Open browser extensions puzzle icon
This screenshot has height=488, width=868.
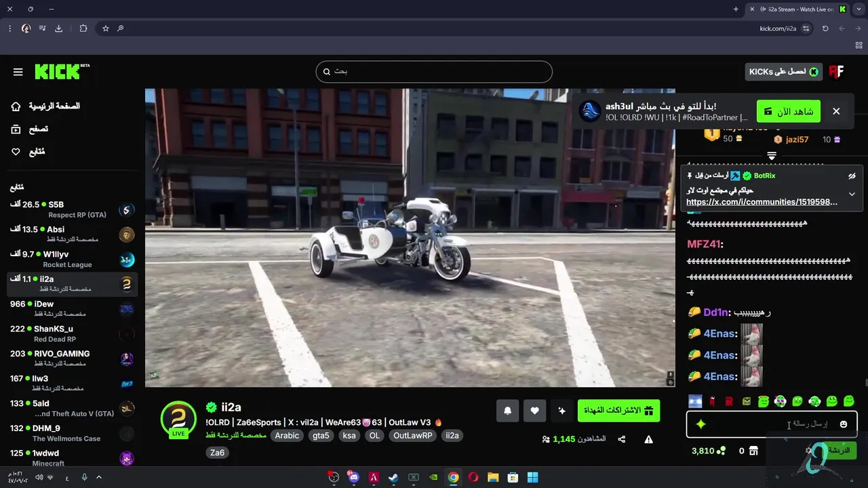83,28
